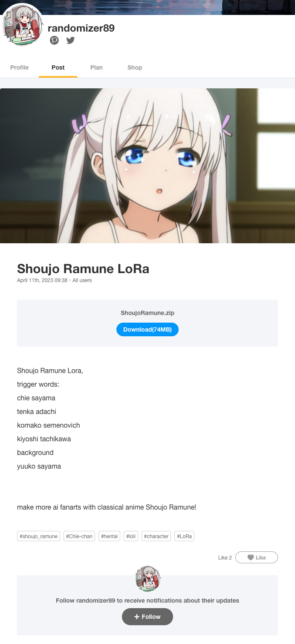295x644 pixels.
Task: Download the ShoujoRamune.zip file
Action: tap(147, 329)
